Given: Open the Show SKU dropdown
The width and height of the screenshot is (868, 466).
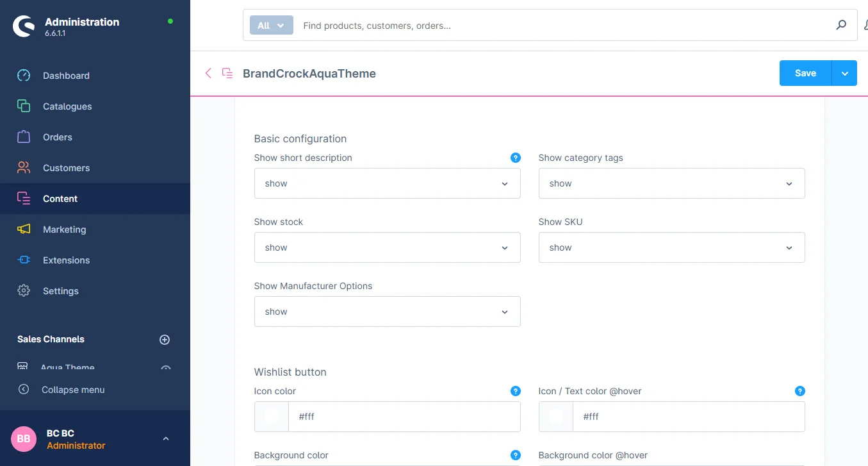Looking at the screenshot, I should (x=671, y=247).
